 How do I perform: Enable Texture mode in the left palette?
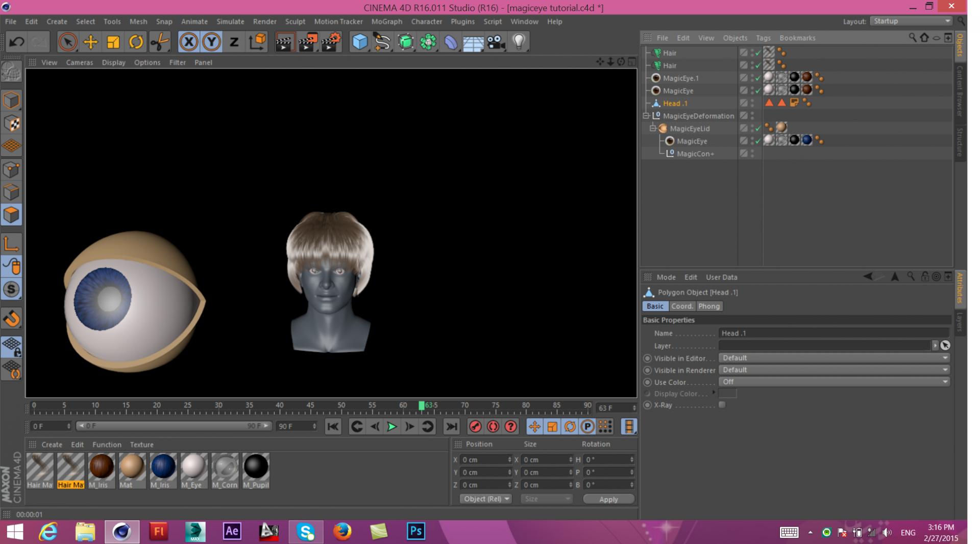pos(11,124)
